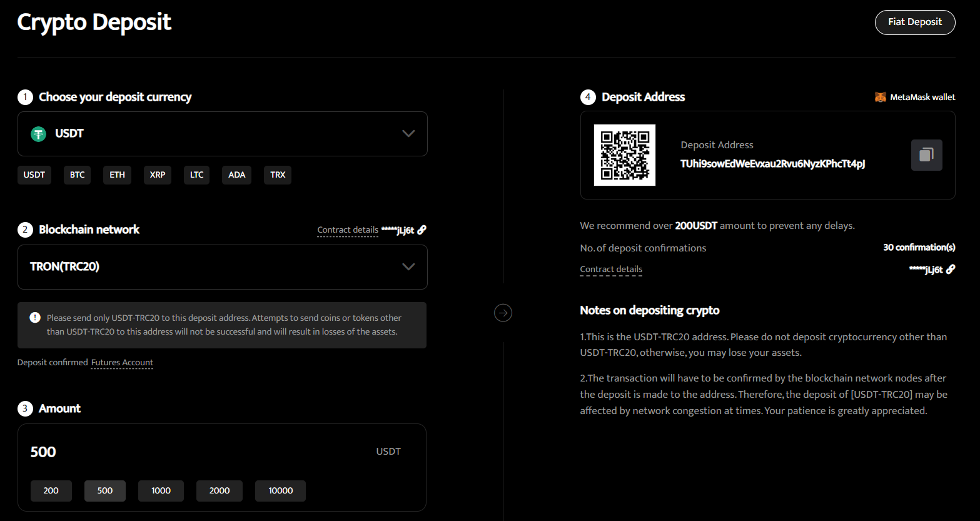
Task: Click the deposit address string TUhi9sow...
Action: [x=773, y=164]
